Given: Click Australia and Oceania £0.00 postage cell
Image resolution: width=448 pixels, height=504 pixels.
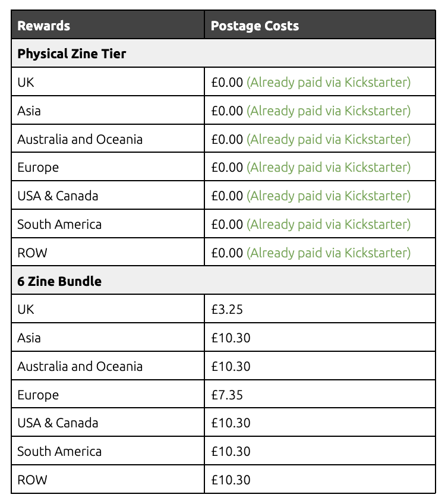Looking at the screenshot, I should tap(320, 138).
